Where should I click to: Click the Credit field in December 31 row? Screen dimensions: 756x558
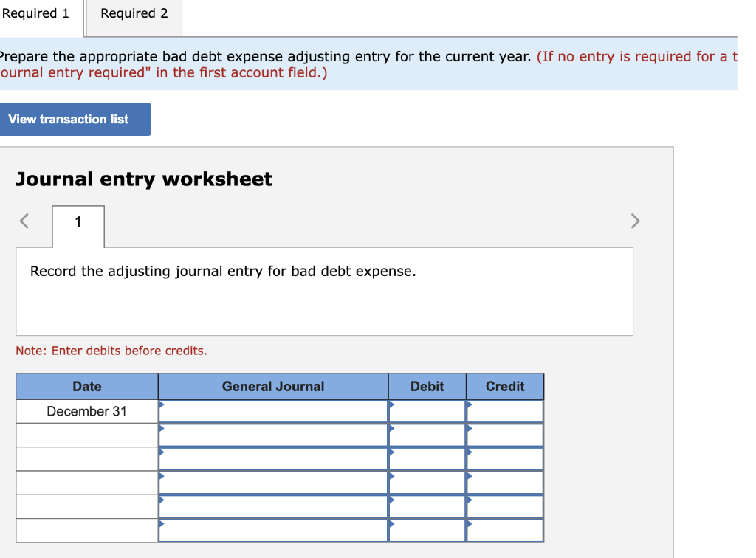505,412
